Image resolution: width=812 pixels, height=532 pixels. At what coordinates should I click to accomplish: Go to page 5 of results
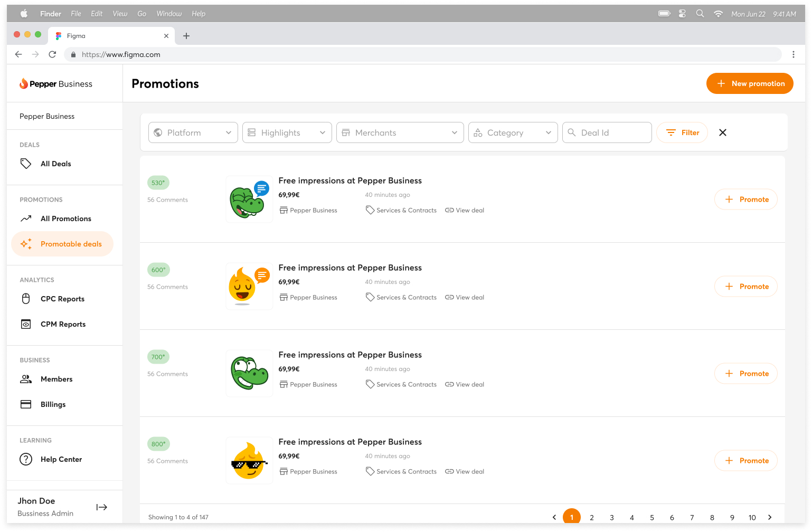pyautogui.click(x=652, y=517)
